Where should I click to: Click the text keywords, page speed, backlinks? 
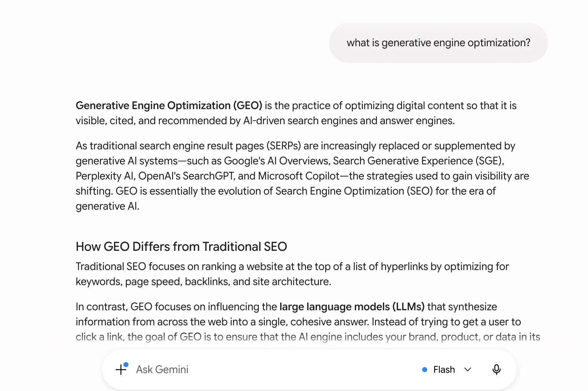[153, 282]
